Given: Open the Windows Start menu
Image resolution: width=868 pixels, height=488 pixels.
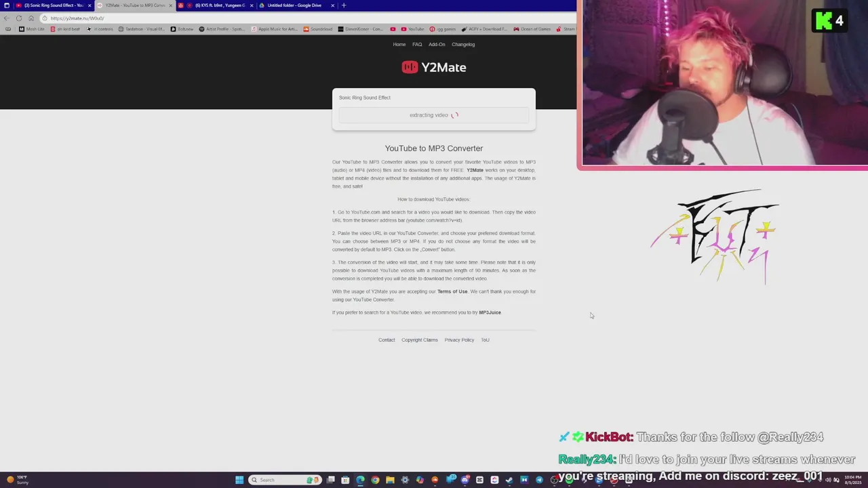Looking at the screenshot, I should tap(239, 480).
